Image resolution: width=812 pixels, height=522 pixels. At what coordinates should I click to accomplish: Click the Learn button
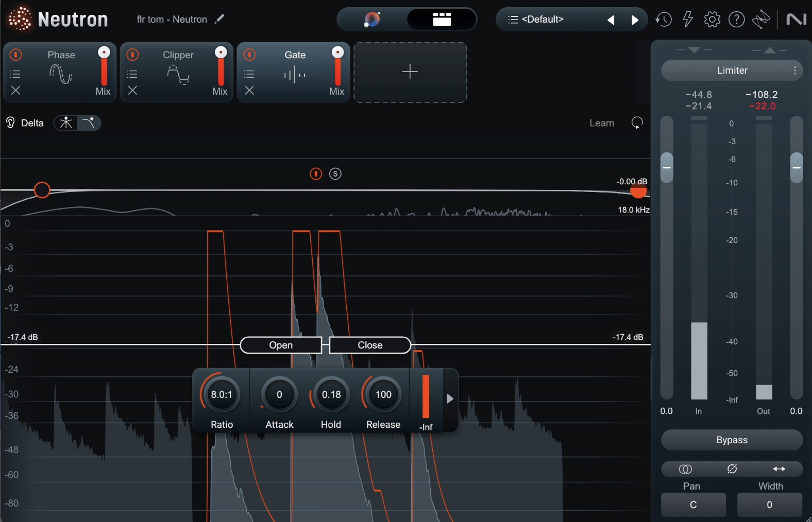pyautogui.click(x=602, y=123)
